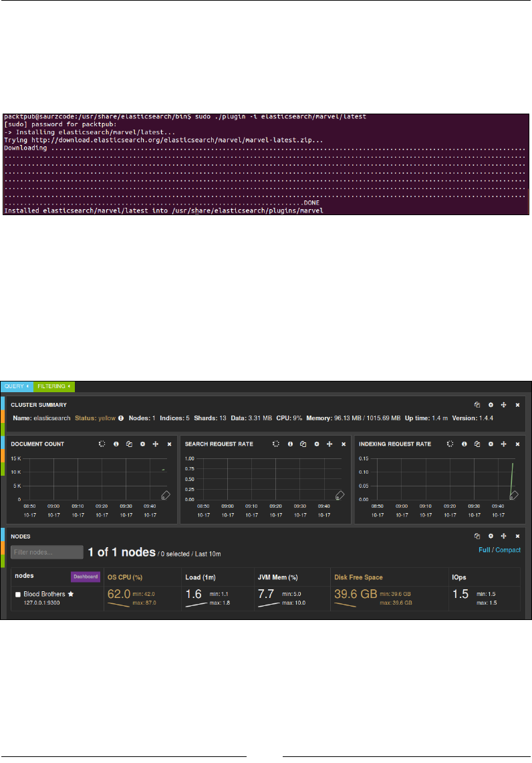
Task: Duplicate the Document Count panel
Action: (129, 444)
